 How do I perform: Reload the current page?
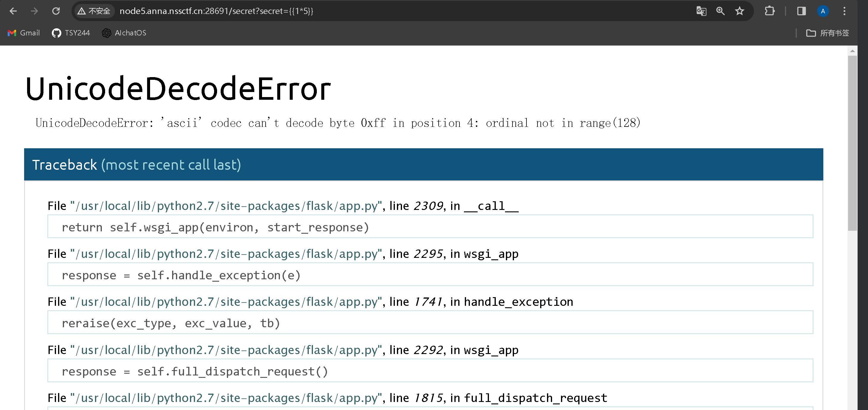[x=56, y=11]
